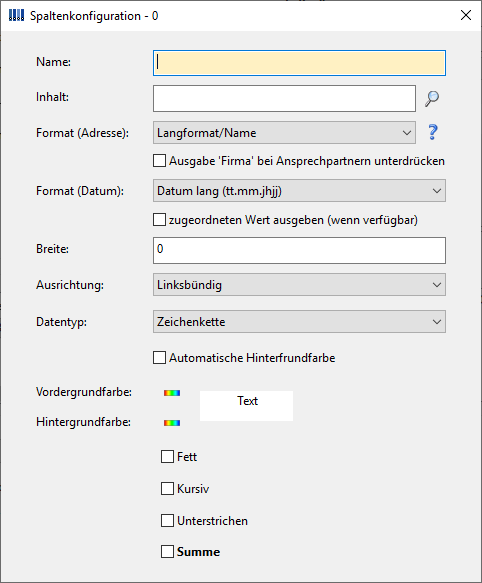Viewport: 482px width, 583px height.
Task: Open the Format (Adresse) Langformat/Name dropdown
Action: tap(284, 133)
